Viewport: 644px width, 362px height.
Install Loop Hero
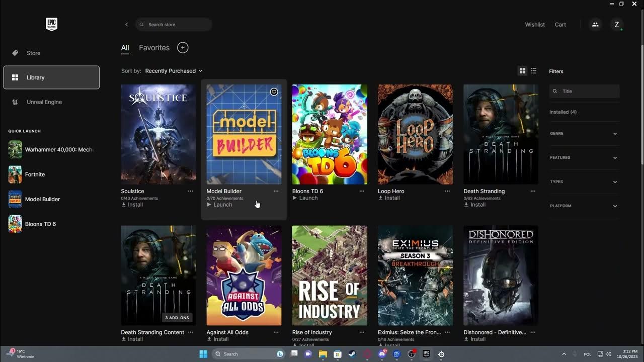[389, 198]
